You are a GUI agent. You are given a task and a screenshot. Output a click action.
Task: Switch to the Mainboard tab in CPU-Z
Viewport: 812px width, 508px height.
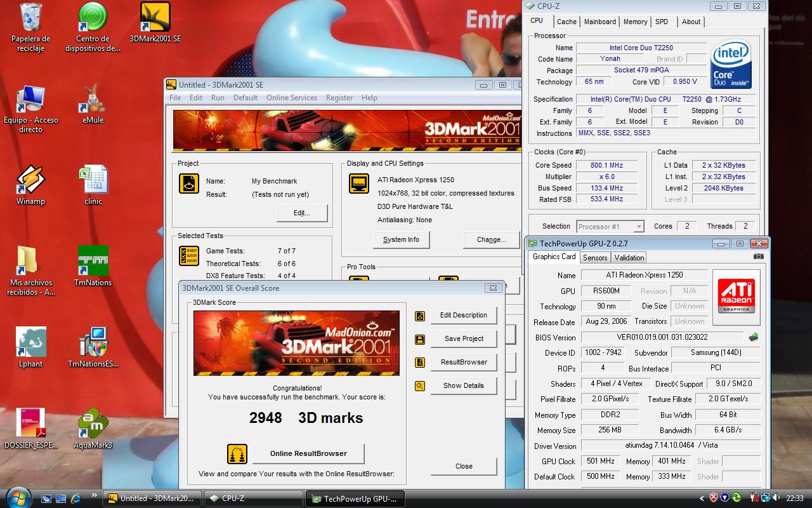click(x=600, y=22)
